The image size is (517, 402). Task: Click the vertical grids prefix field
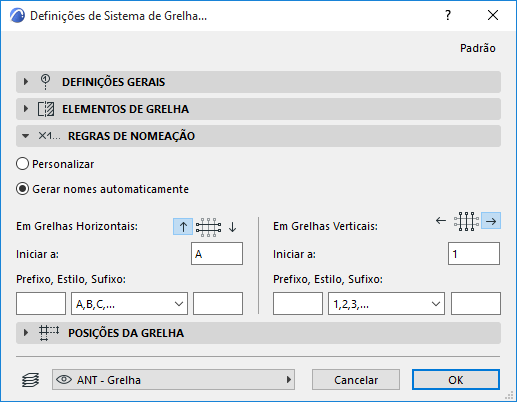pyautogui.click(x=298, y=304)
